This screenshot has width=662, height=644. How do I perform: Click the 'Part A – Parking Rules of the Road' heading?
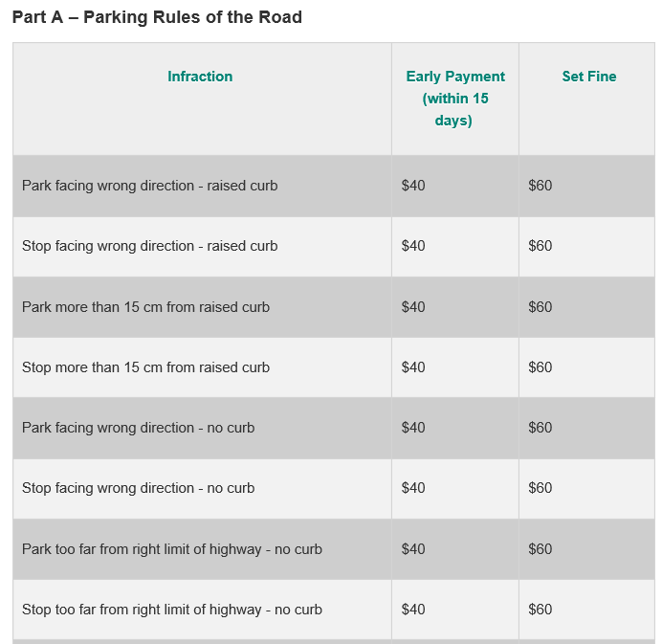click(x=157, y=18)
